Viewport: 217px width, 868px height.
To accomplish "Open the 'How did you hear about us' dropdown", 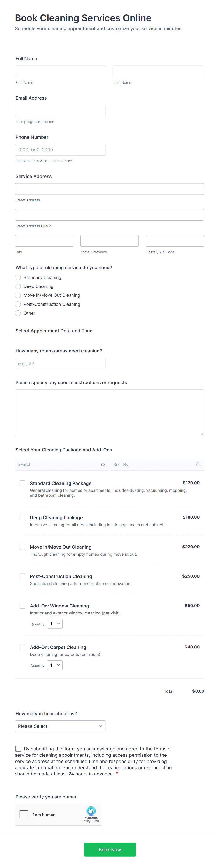I will [x=60, y=726].
